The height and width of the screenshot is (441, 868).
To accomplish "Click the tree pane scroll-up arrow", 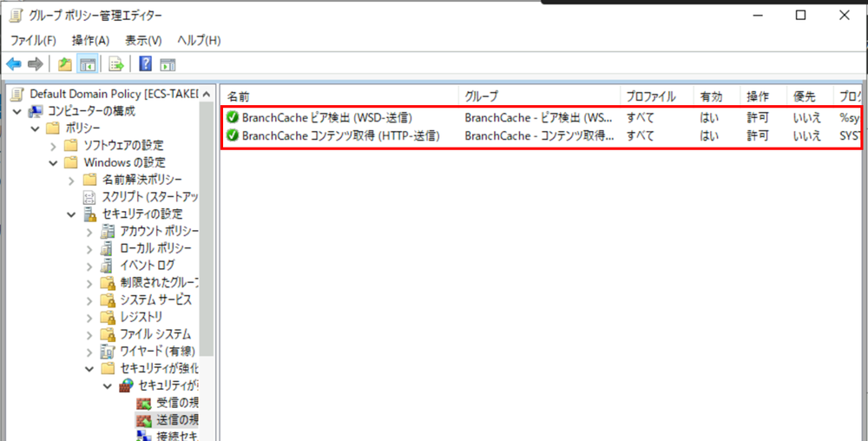I will click(x=207, y=94).
